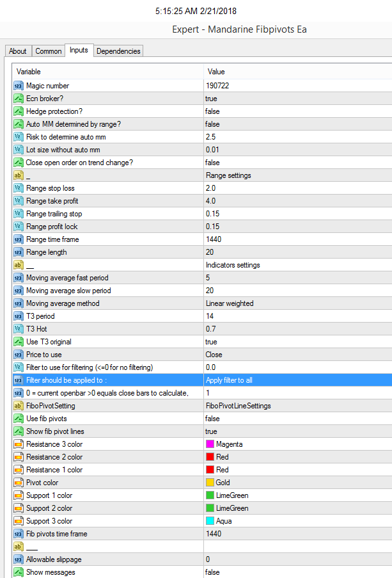Click the Range settings string icon
392x578 pixels.
click(x=19, y=175)
